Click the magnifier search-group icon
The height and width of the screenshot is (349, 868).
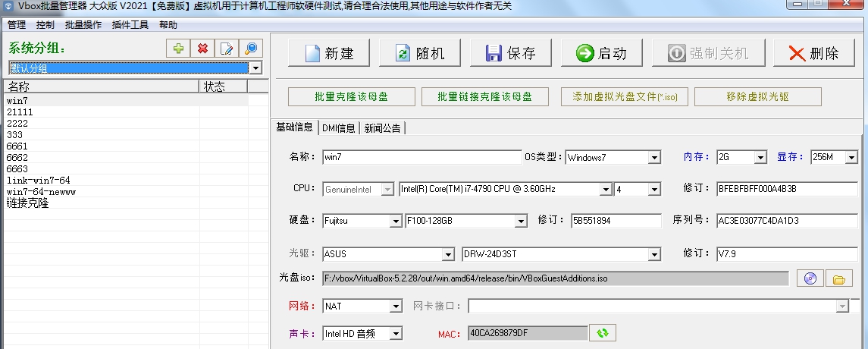point(251,49)
